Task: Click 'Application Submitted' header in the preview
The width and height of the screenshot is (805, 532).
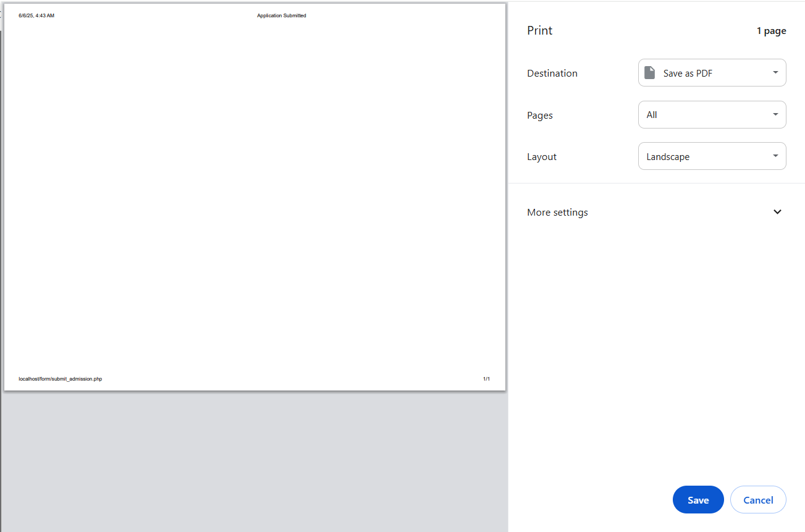Action: (281, 16)
